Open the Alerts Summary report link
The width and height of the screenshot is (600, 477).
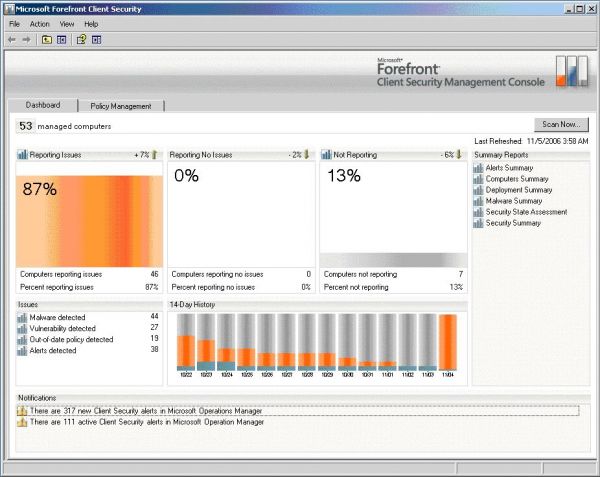point(509,168)
